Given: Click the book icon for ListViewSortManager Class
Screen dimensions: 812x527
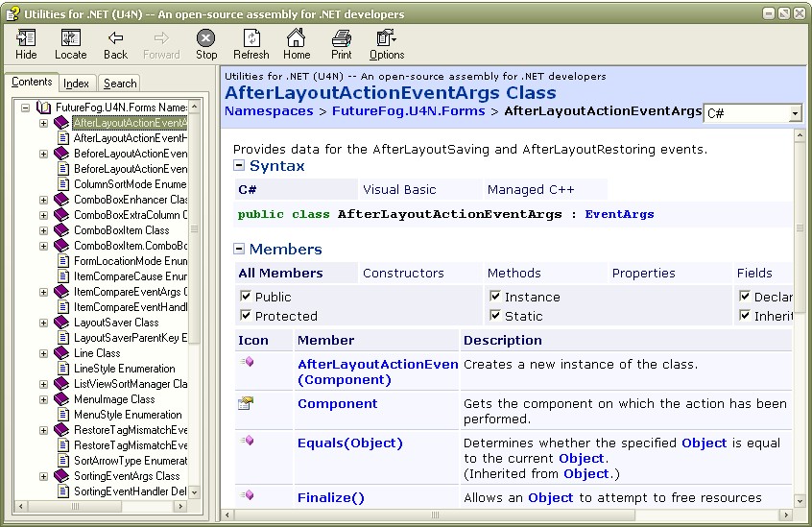Looking at the screenshot, I should [x=61, y=384].
